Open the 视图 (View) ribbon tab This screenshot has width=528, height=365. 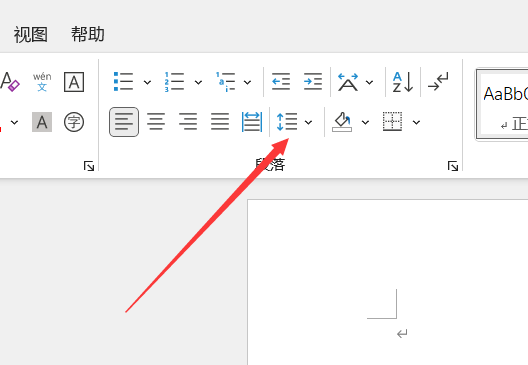point(31,34)
